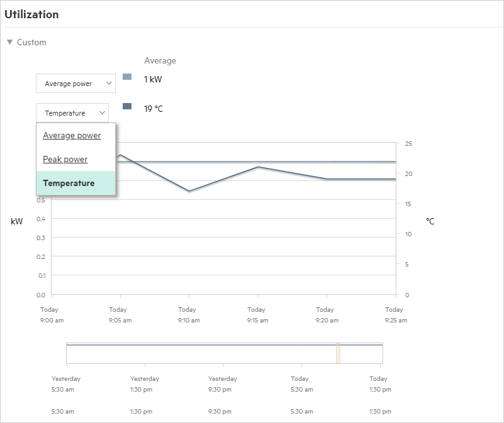This screenshot has width=504, height=423.
Task: Collapse the Custom section triangle
Action: [9, 43]
